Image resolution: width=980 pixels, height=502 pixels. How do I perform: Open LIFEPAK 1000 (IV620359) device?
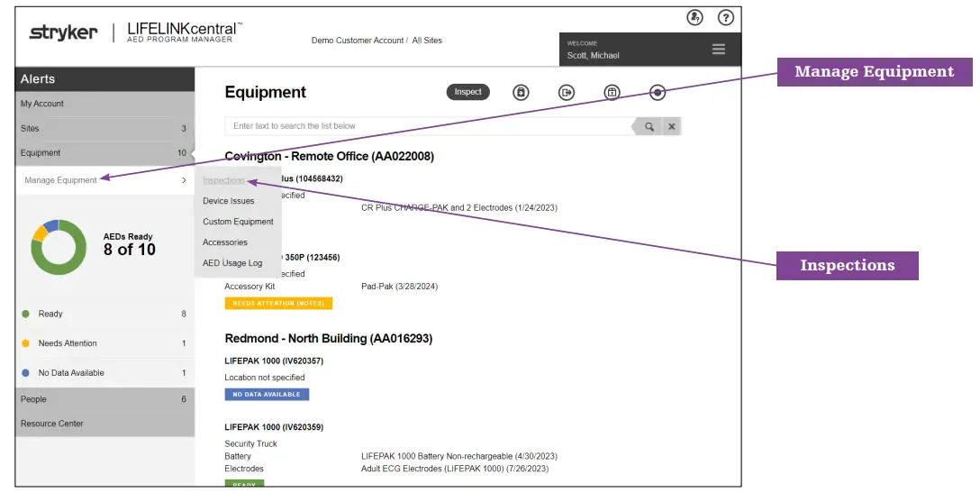click(x=274, y=427)
